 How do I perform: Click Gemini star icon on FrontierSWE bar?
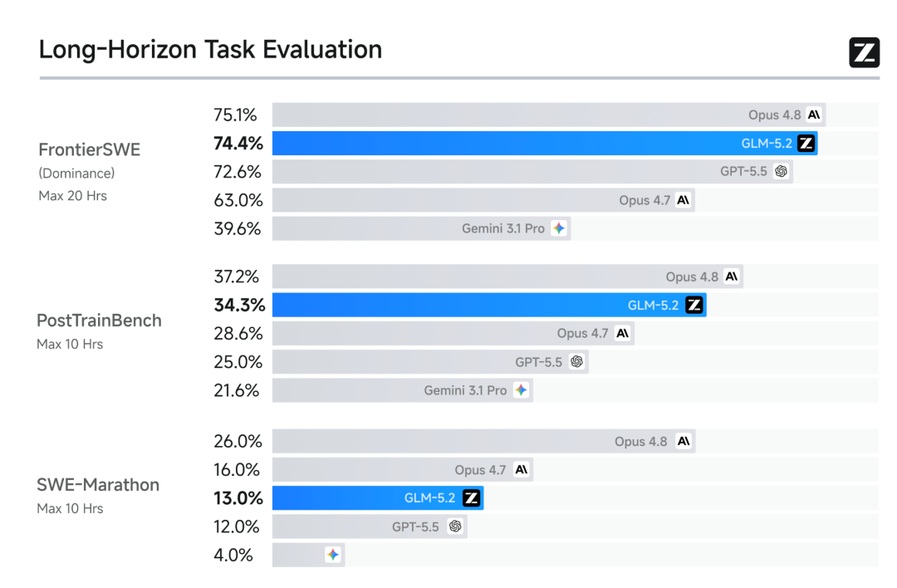559,228
